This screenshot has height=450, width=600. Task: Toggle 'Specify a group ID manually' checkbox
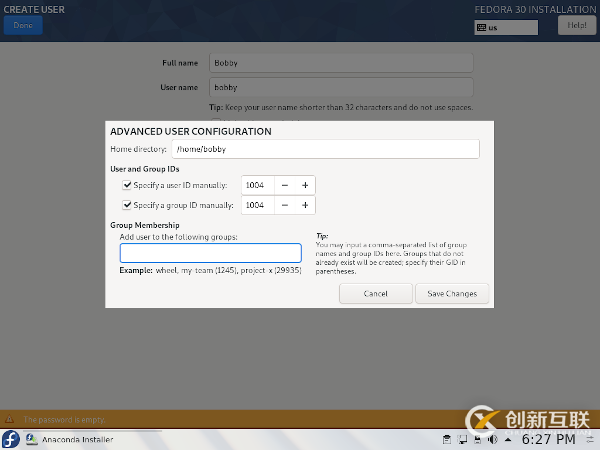(127, 205)
